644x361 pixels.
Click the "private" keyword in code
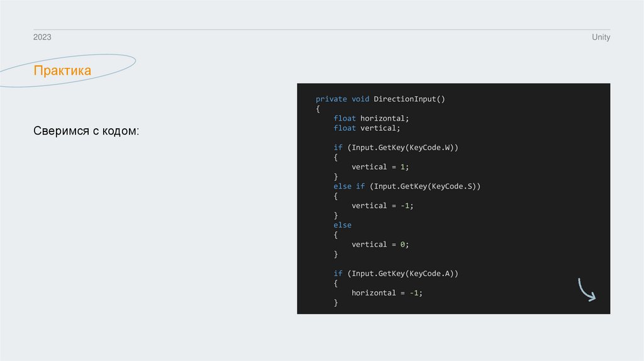tap(331, 99)
